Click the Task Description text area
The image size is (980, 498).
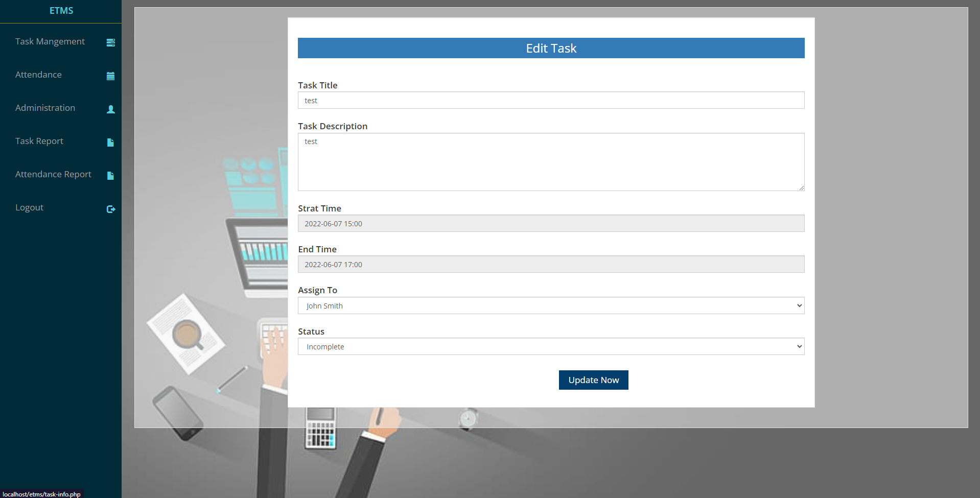click(551, 162)
